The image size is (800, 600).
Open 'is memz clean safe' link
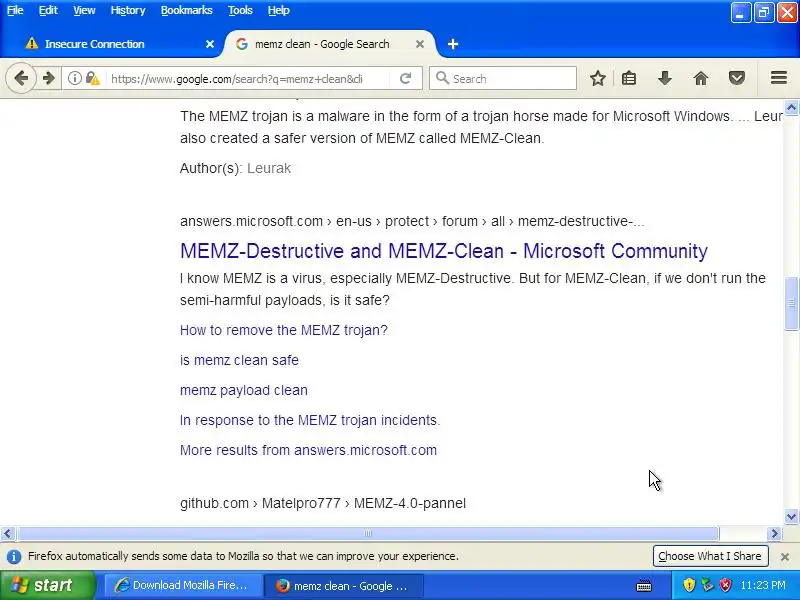(x=239, y=360)
